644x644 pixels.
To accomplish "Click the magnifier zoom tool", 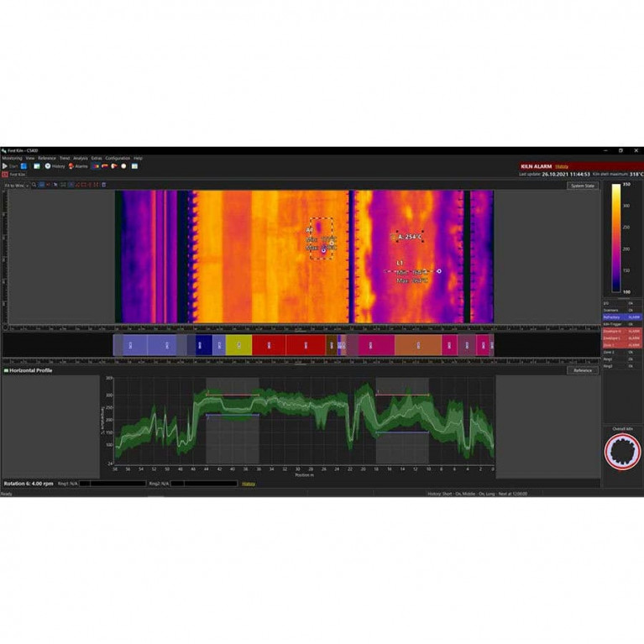I will click(x=34, y=185).
